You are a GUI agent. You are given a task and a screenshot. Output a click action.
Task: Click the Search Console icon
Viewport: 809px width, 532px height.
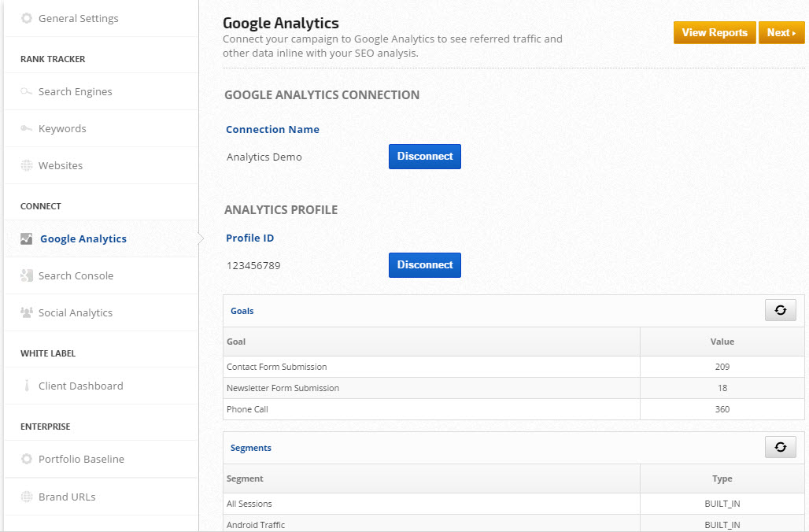point(27,276)
